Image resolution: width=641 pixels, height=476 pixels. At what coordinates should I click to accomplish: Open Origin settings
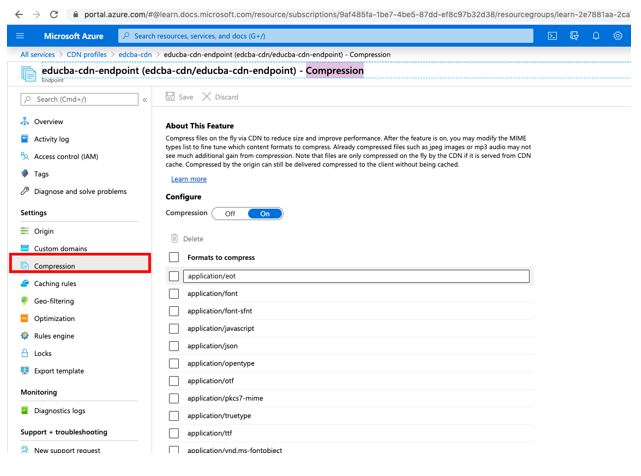pos(44,231)
